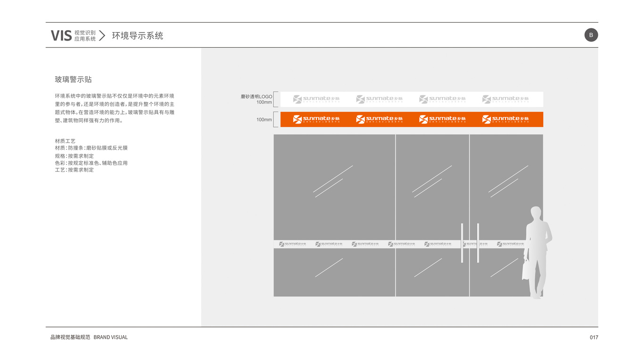The height and width of the screenshot is (362, 644).
Task: Click the 品牌视觉基础规范 footer text
Action: 70,337
